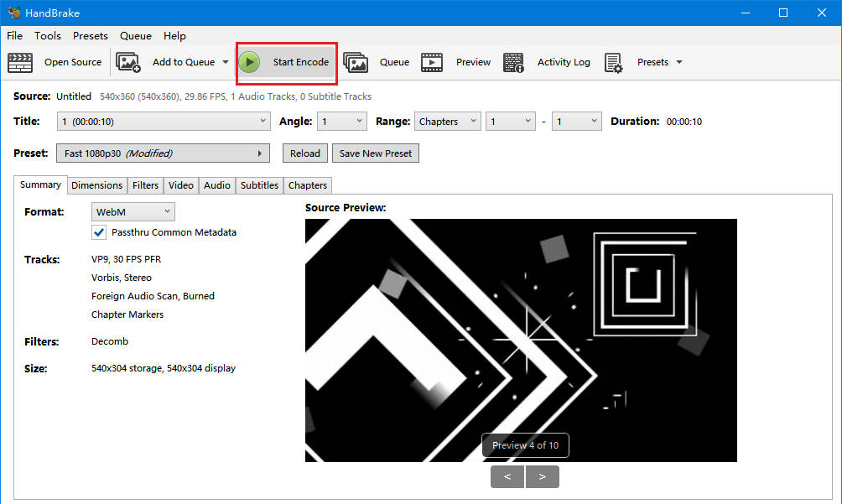
Task: Click the source name Untitled
Action: coord(74,96)
